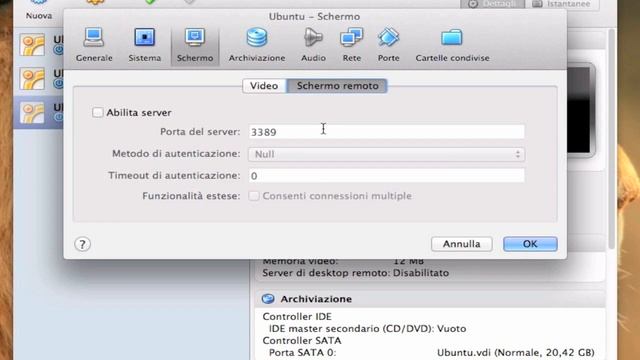Open the Archiviazione settings section
This screenshot has height=360, width=640.
(x=257, y=45)
